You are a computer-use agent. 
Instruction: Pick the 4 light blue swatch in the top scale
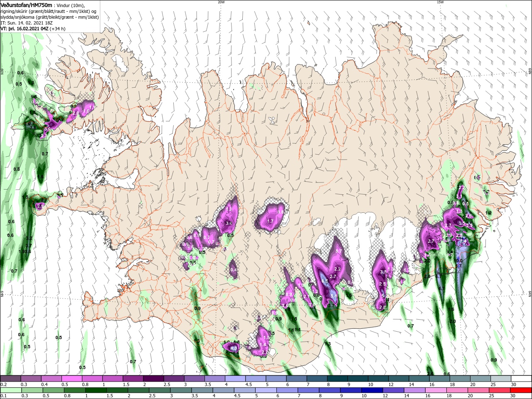point(235,379)
